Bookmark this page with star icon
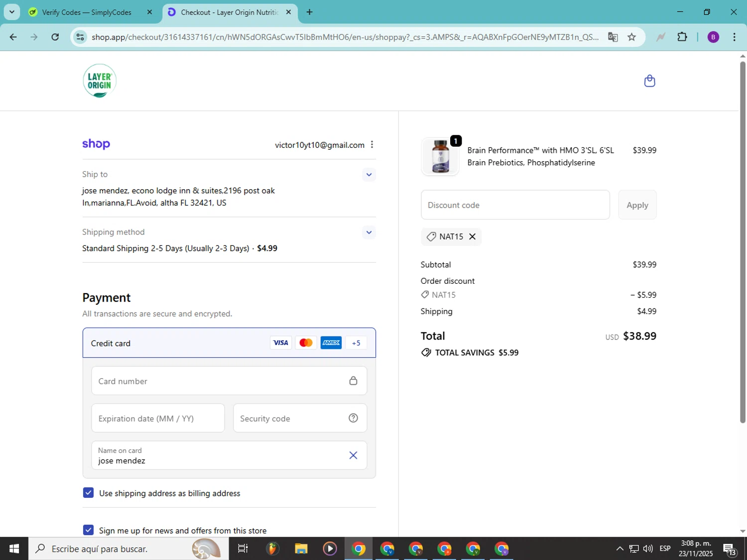 tap(631, 37)
